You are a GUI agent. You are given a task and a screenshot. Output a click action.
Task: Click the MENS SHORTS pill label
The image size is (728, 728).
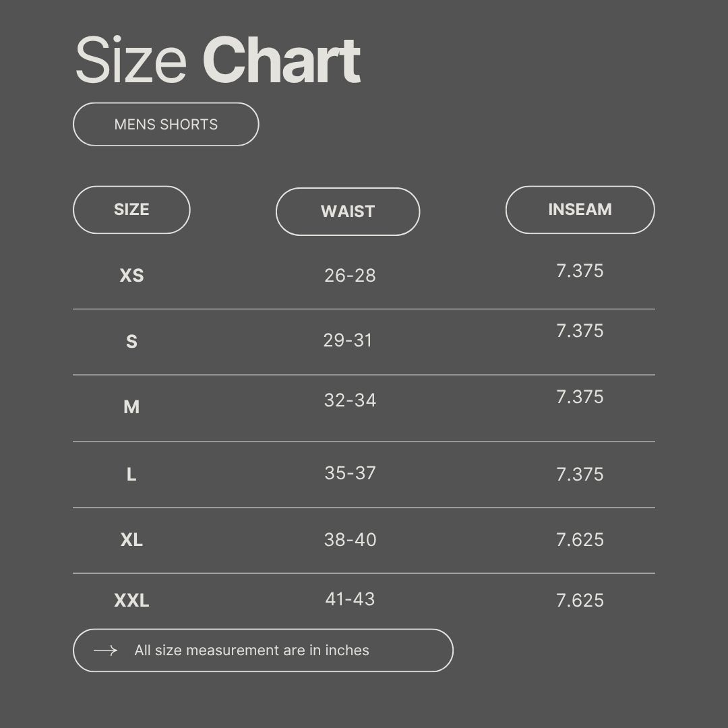(166, 125)
